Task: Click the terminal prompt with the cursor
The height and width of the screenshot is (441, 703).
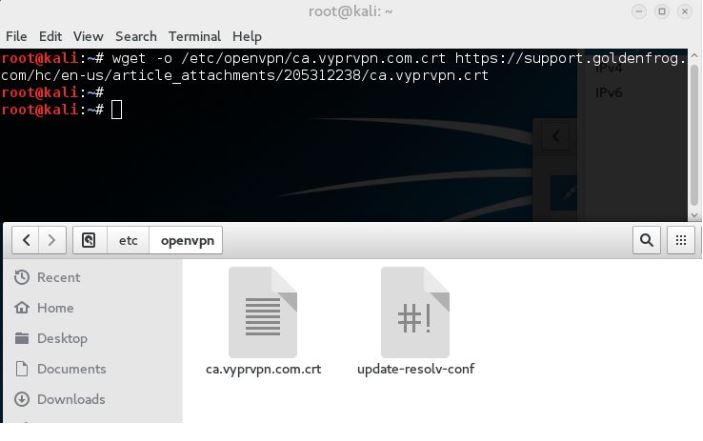Action: (61, 110)
